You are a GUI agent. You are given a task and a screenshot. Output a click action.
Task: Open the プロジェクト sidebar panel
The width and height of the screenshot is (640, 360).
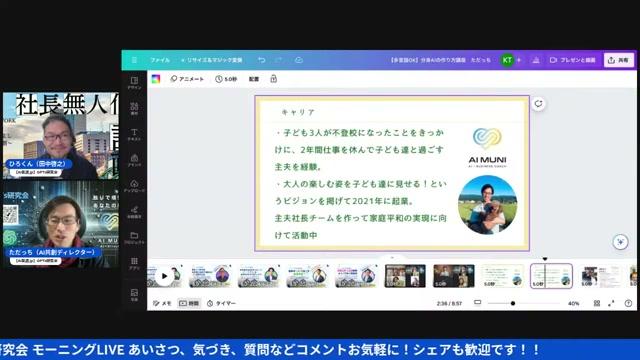tap(134, 238)
